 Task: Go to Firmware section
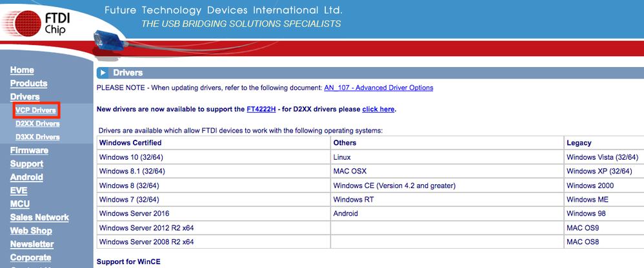pyautogui.click(x=29, y=150)
